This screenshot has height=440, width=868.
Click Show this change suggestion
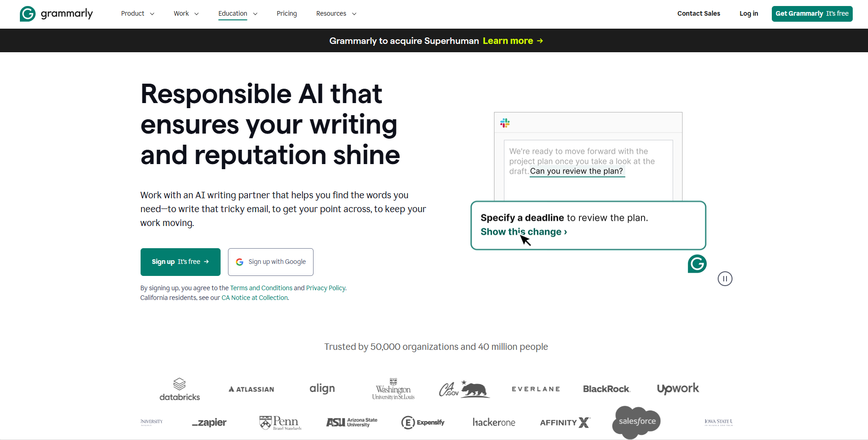point(523,232)
